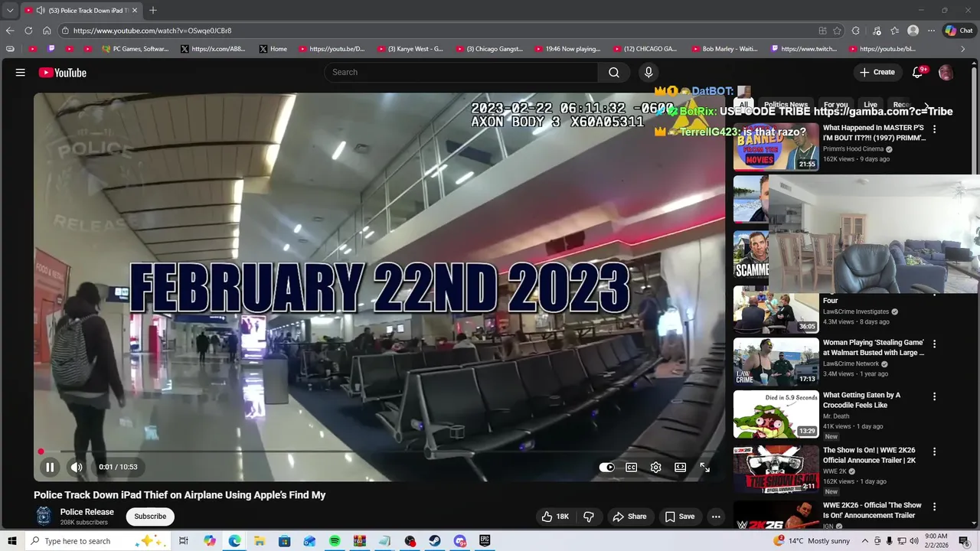Open options for the Crocodile video

[x=934, y=396]
